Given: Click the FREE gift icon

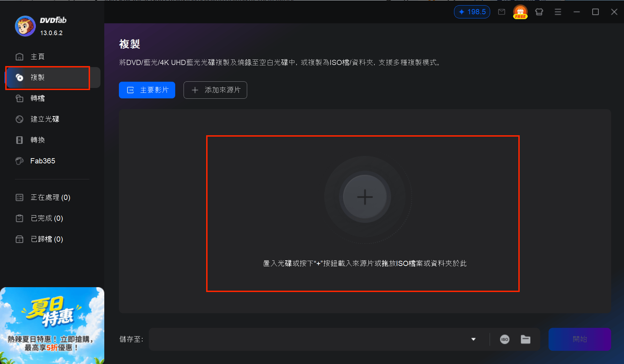Looking at the screenshot, I should point(520,12).
